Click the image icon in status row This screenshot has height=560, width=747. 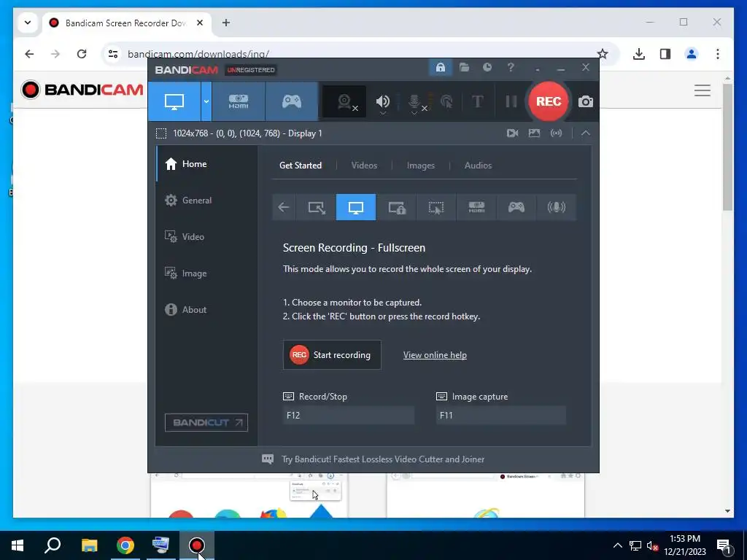tap(534, 133)
